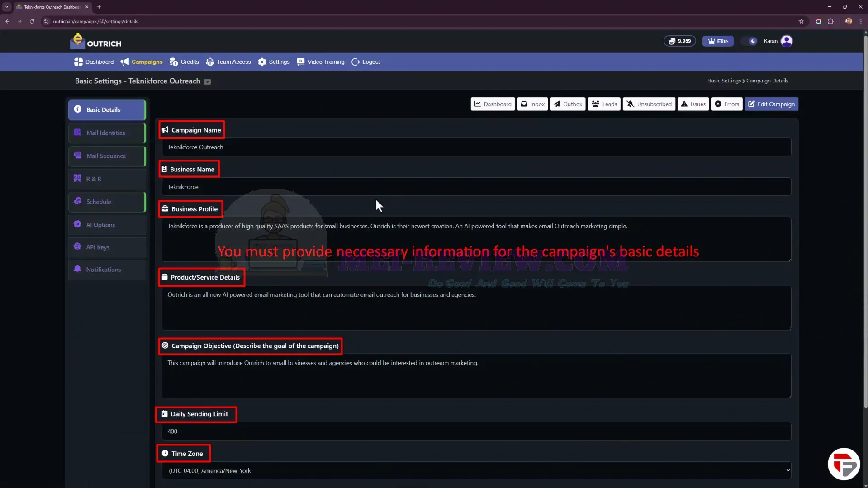View the Leads button
This screenshot has height=488, width=868.
(604, 104)
